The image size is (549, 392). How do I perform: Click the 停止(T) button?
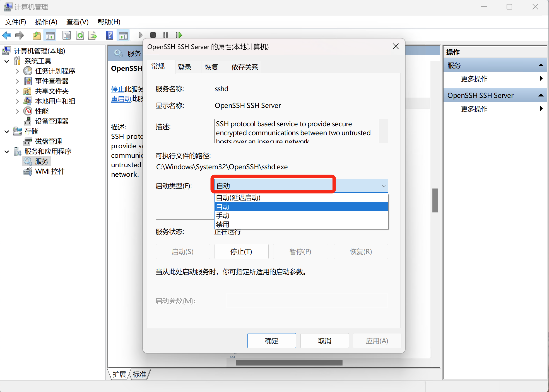(x=241, y=251)
